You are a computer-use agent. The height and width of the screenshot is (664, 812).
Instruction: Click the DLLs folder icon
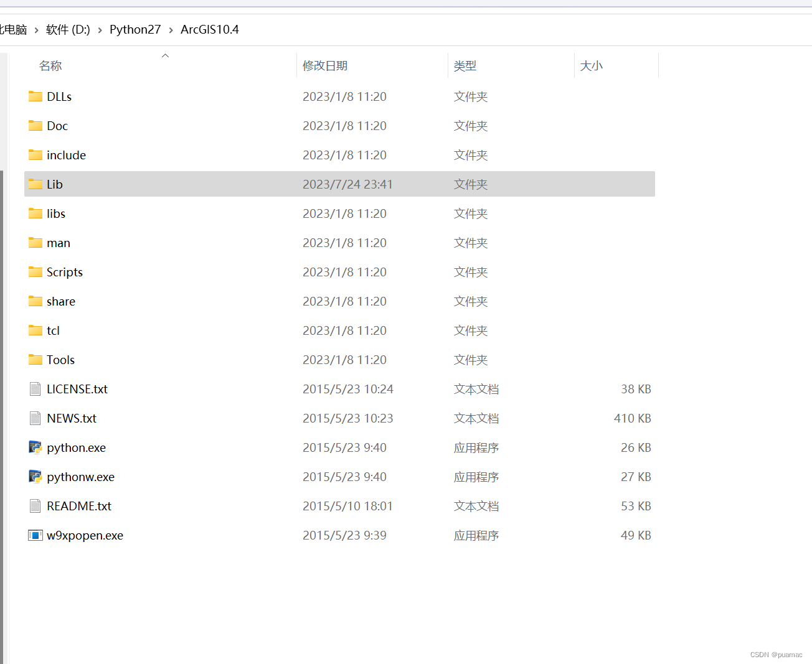(35, 96)
